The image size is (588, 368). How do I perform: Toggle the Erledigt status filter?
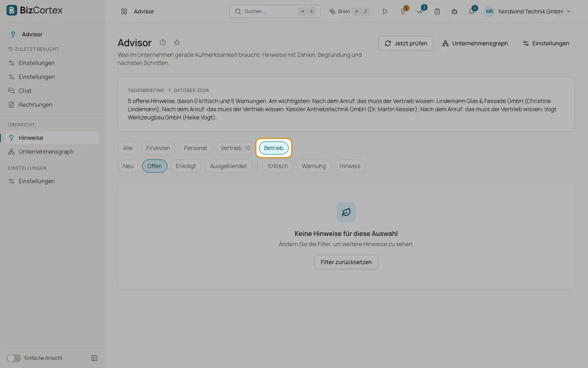coord(186,166)
